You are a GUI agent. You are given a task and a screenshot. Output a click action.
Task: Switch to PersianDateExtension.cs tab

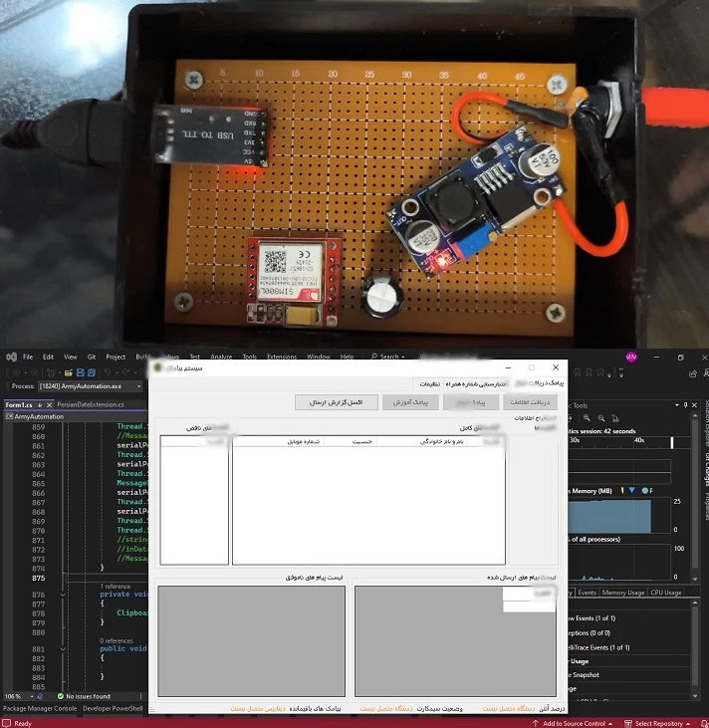91,405
